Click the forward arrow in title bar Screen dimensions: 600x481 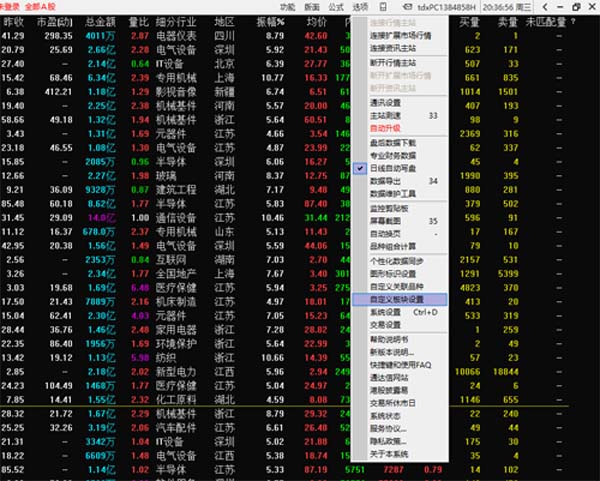tap(544, 6)
